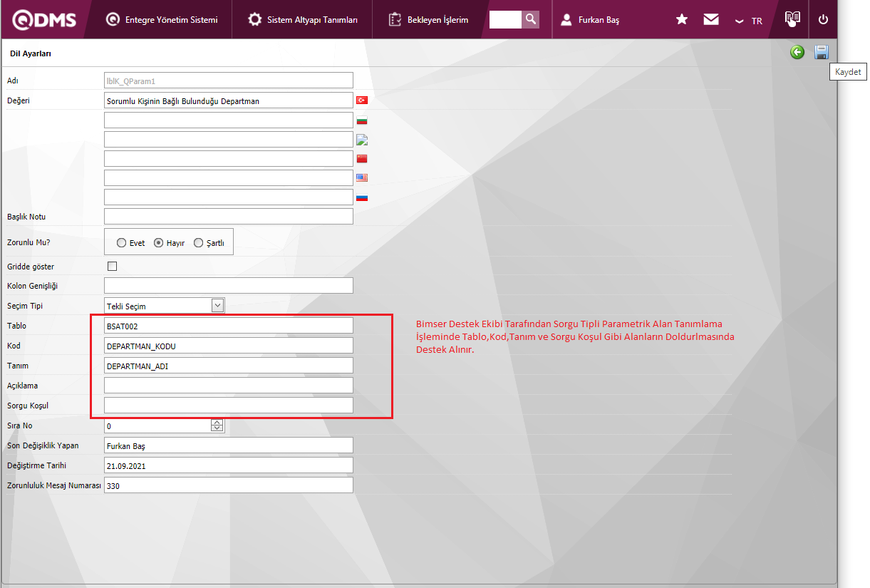Enable the Gridde göster checkbox
The image size is (870, 588).
click(112, 267)
